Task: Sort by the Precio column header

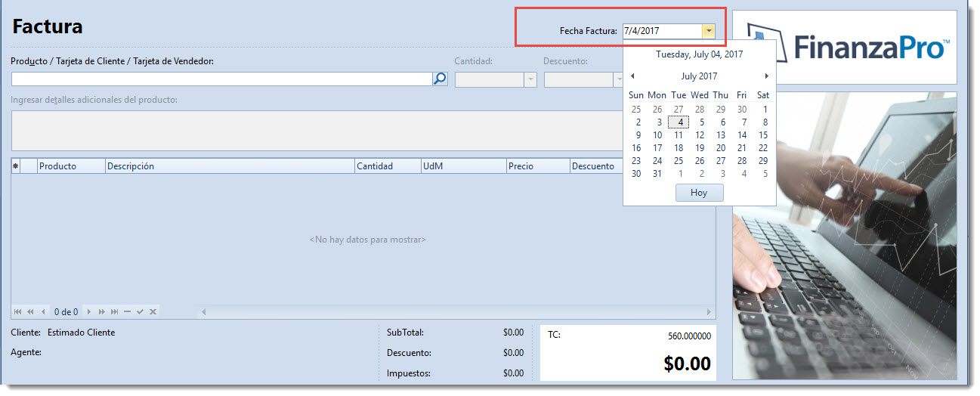Action: [x=538, y=166]
